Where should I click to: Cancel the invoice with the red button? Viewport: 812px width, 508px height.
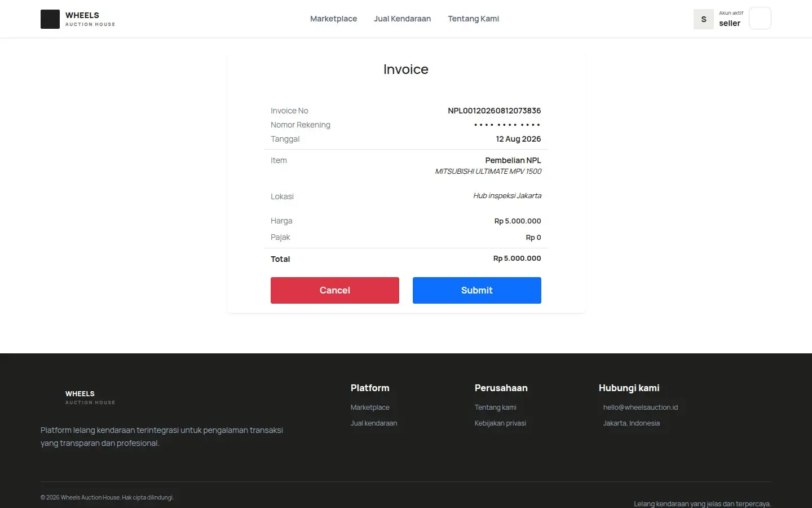point(335,290)
